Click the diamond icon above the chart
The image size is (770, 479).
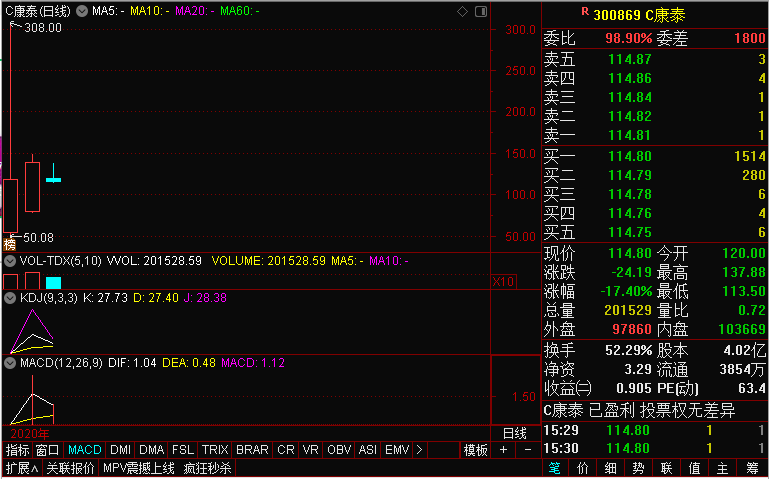click(x=462, y=11)
